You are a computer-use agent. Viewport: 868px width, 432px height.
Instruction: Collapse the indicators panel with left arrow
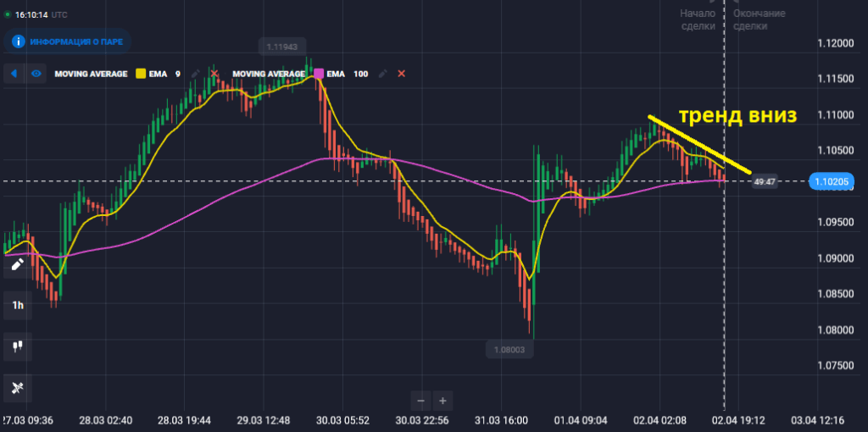14,74
